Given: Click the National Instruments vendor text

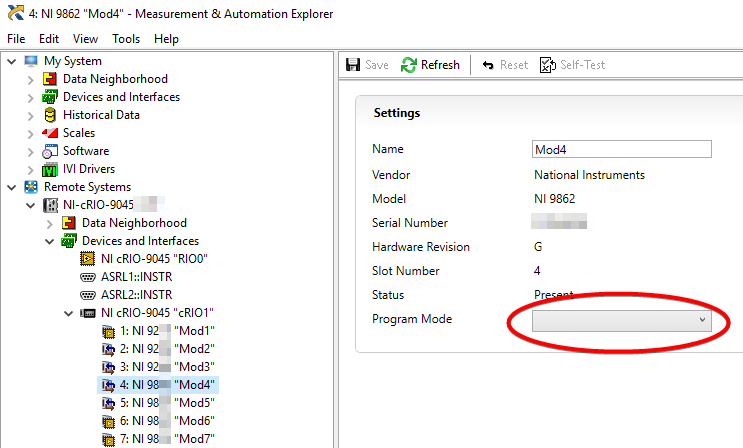Looking at the screenshot, I should pos(589,175).
